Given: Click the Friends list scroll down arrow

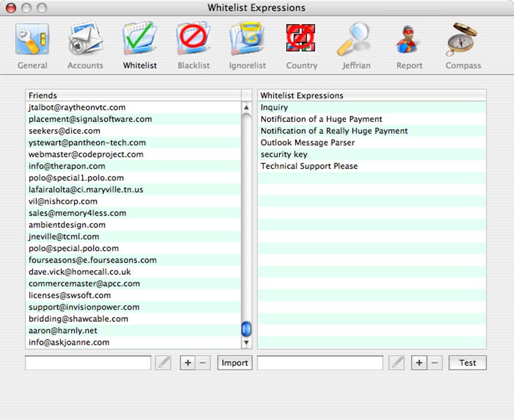Looking at the screenshot, I should point(246,343).
